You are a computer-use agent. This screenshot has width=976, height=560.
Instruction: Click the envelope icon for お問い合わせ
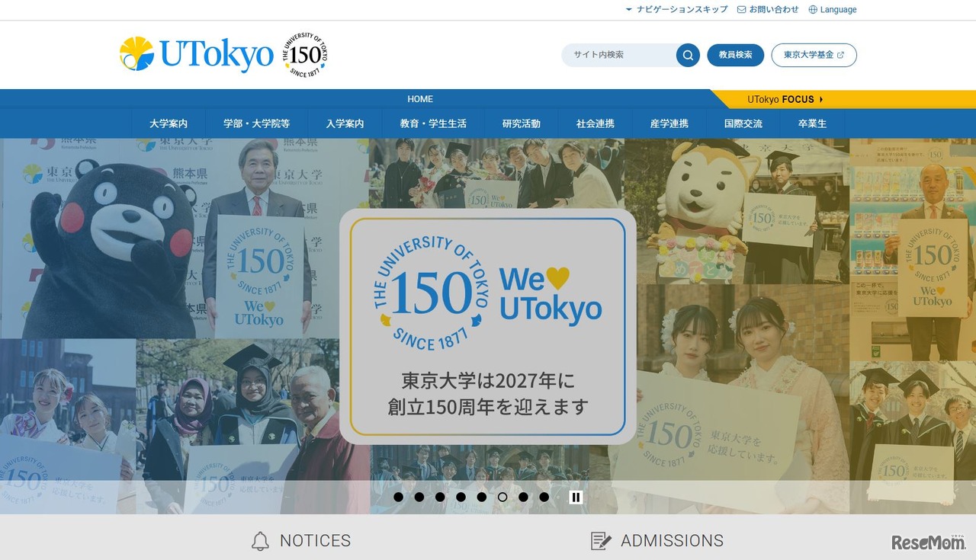(x=742, y=10)
